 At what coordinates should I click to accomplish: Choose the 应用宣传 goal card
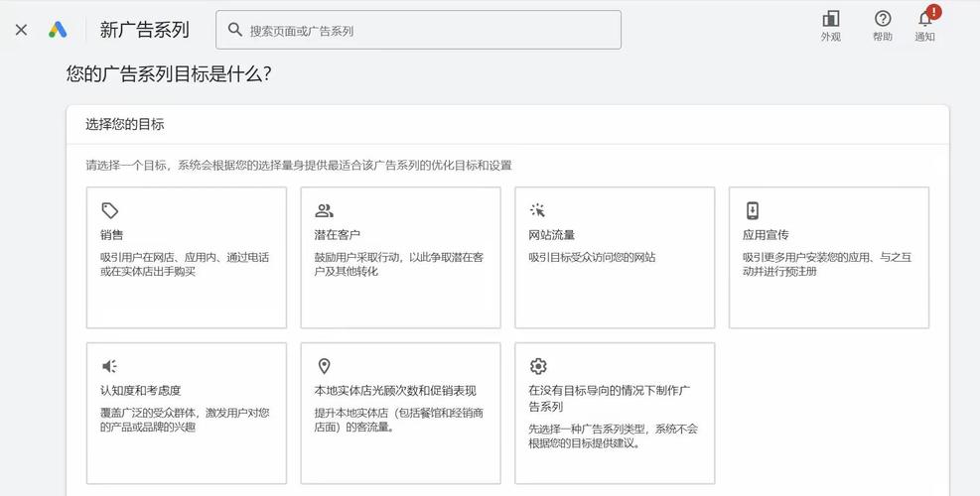(x=829, y=257)
